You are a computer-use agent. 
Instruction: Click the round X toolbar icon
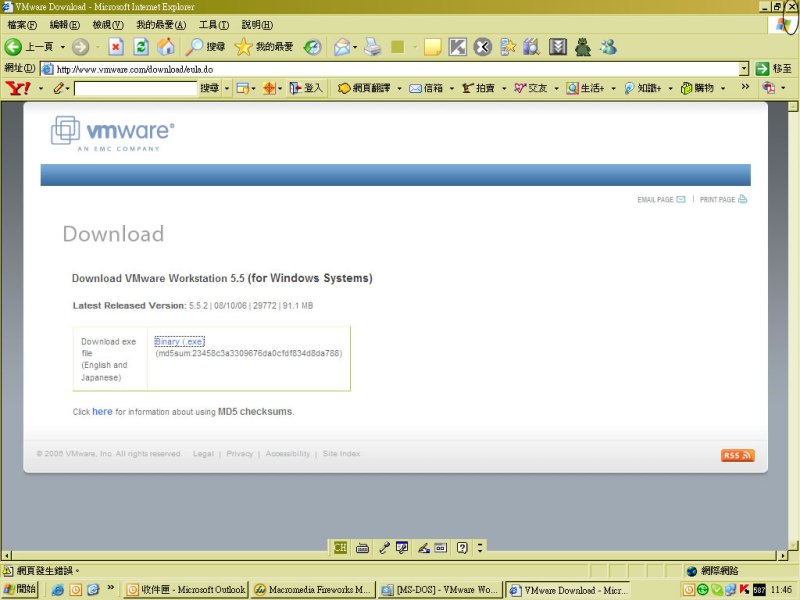pyautogui.click(x=483, y=47)
